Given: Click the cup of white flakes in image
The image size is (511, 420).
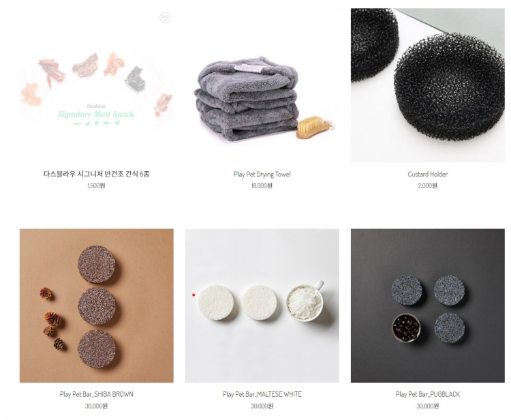Looking at the screenshot, I should coord(305,301).
